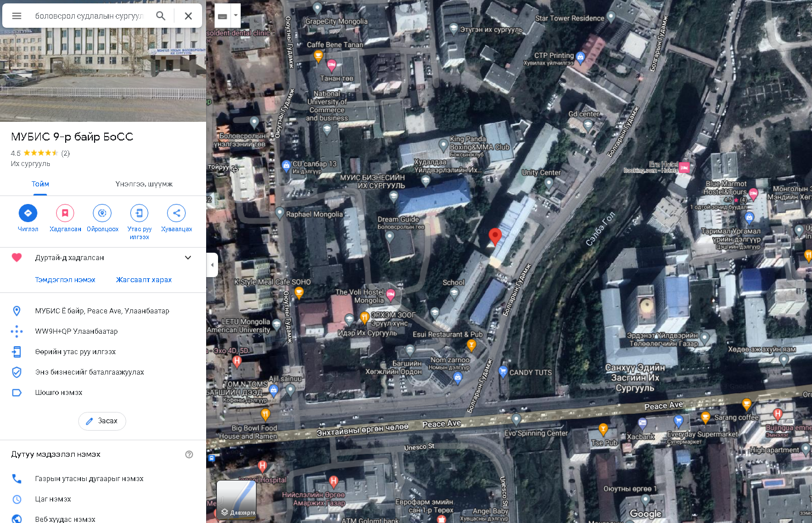
Task: Click Энэ бизнесийг баталгаажуулах
Action: click(x=103, y=372)
